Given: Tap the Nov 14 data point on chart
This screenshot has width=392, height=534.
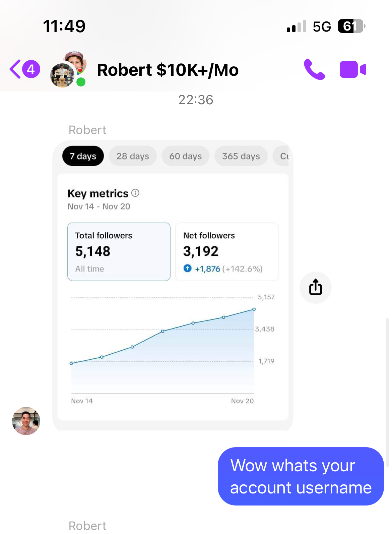Looking at the screenshot, I should tap(71, 363).
